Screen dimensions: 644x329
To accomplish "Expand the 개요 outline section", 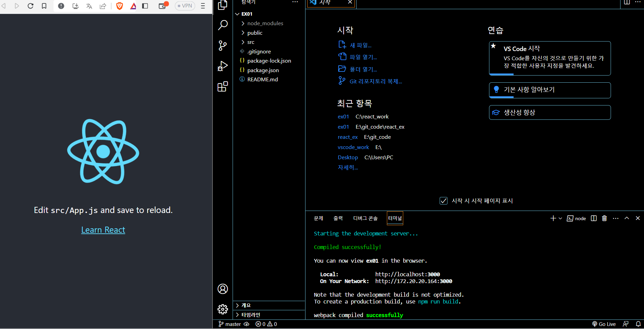I will [269, 305].
